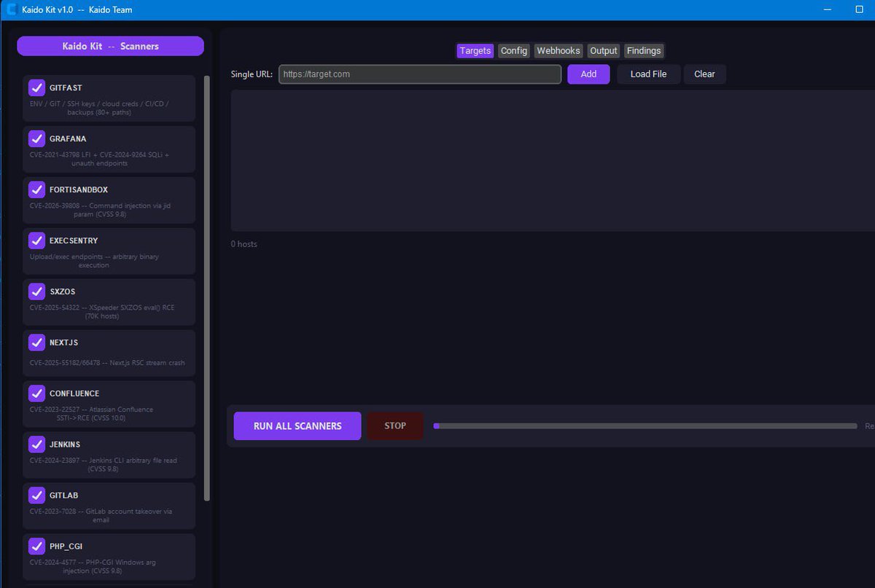Uncheck the SXZOS scanner checkbox
Viewport: 875px width, 588px height.
coord(36,291)
